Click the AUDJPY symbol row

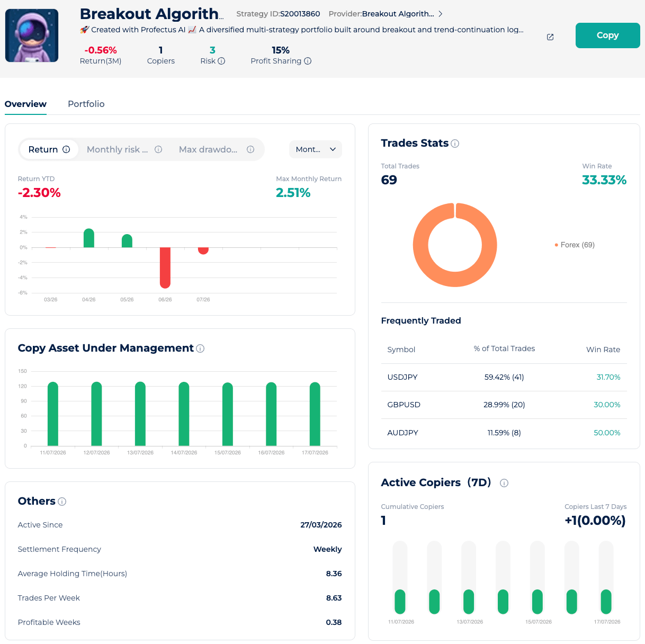coord(504,433)
